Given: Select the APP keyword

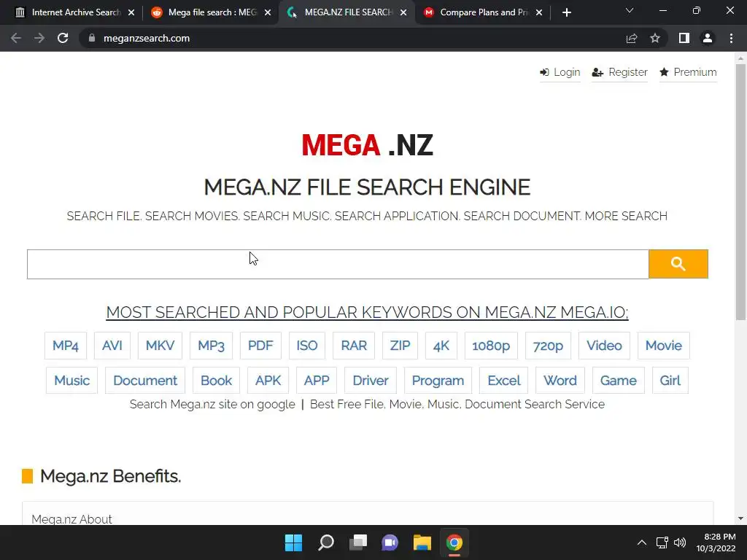Looking at the screenshot, I should [317, 381].
